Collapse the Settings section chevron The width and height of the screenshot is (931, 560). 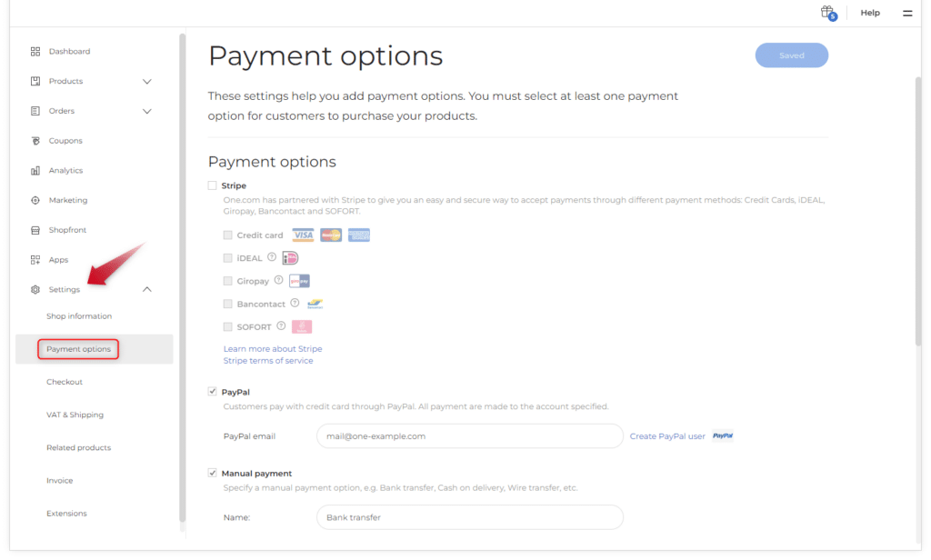[147, 289]
